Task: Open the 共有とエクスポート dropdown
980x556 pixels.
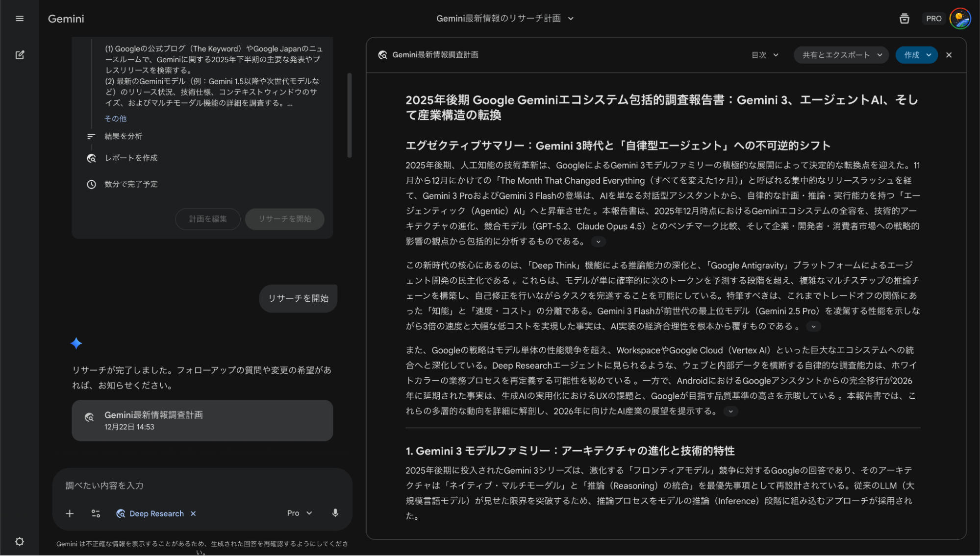Action: click(840, 55)
